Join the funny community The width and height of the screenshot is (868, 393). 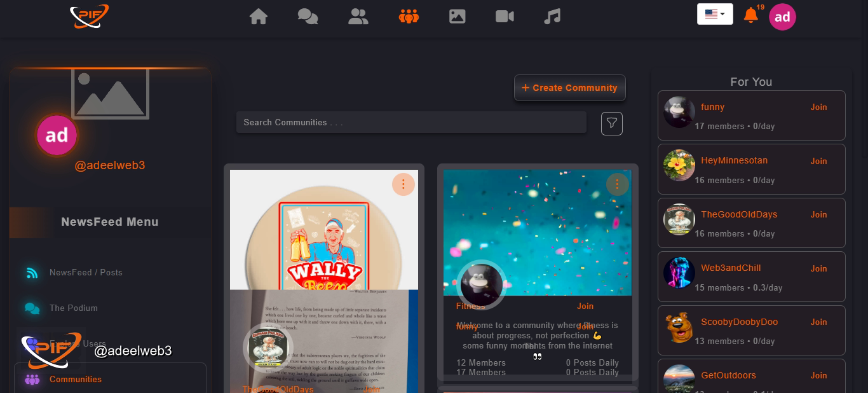pos(818,107)
